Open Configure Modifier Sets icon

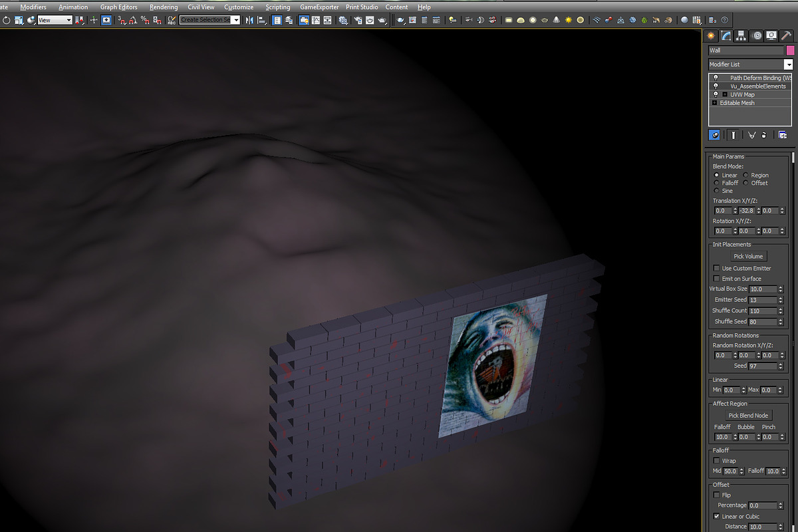(x=783, y=135)
